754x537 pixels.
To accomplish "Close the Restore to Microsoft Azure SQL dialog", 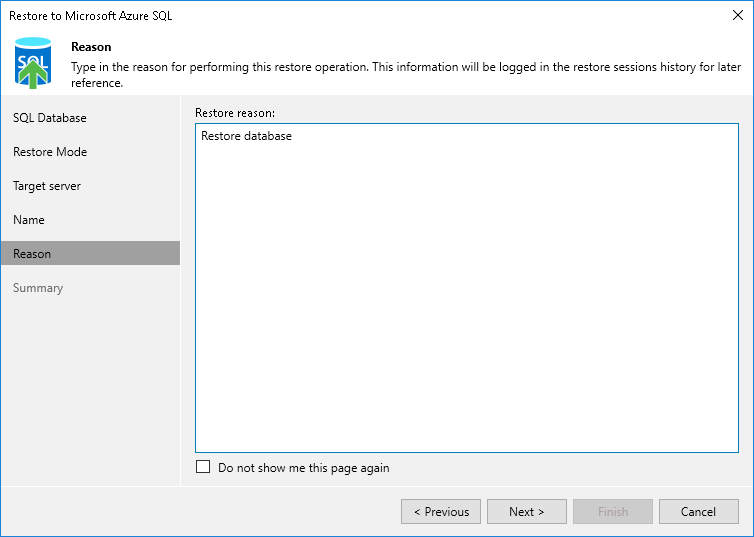I will 738,15.
